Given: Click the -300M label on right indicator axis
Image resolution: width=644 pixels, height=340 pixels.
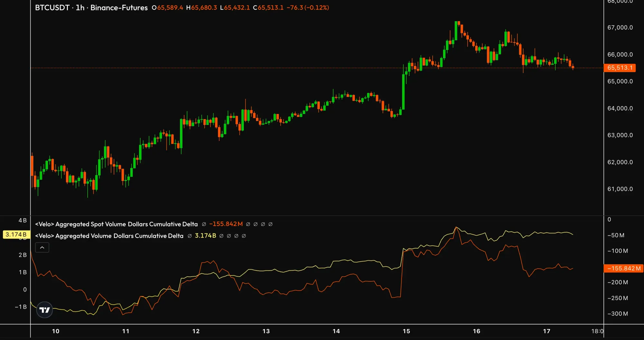Looking at the screenshot, I should pos(618,314).
